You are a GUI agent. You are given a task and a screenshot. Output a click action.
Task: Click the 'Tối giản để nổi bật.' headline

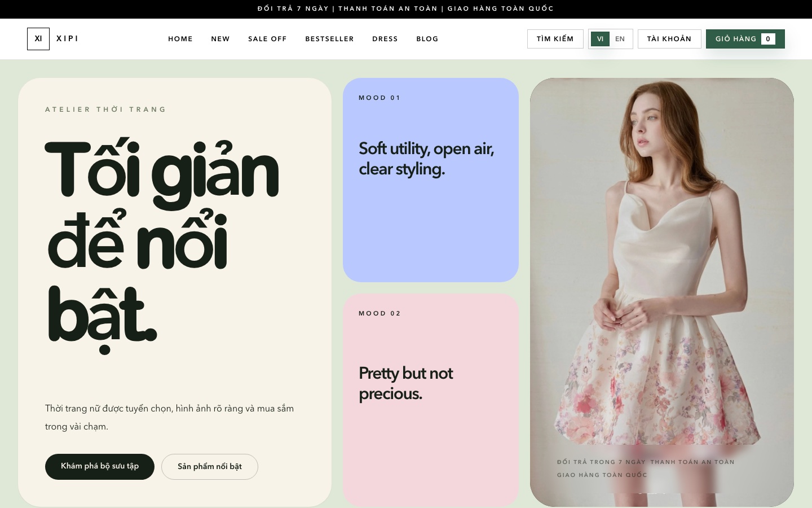162,246
